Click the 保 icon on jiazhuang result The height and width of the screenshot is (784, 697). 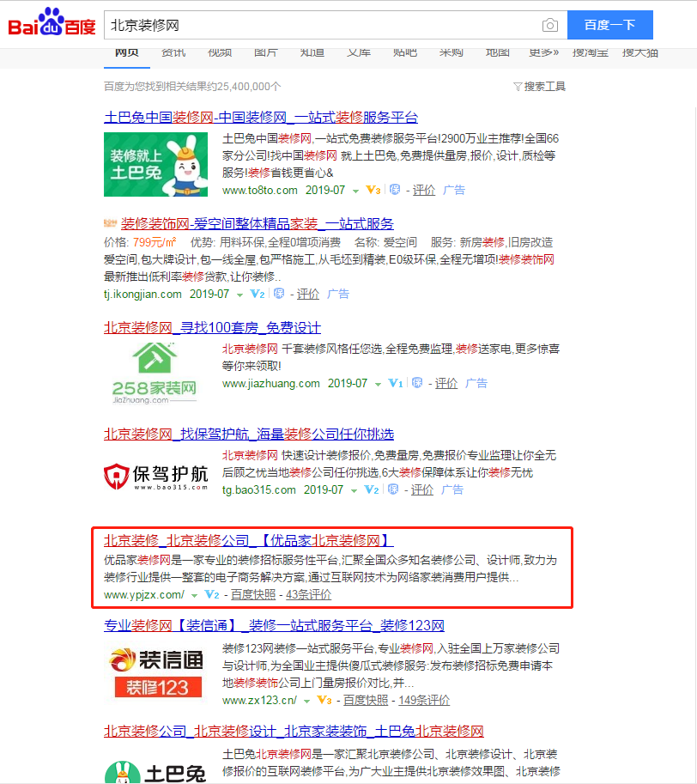pos(416,384)
